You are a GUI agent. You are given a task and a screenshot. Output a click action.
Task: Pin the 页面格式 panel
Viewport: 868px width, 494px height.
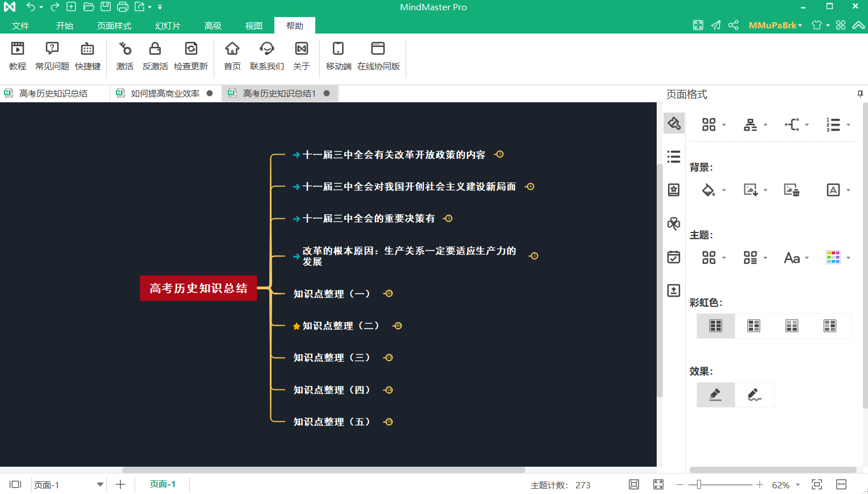[860, 94]
